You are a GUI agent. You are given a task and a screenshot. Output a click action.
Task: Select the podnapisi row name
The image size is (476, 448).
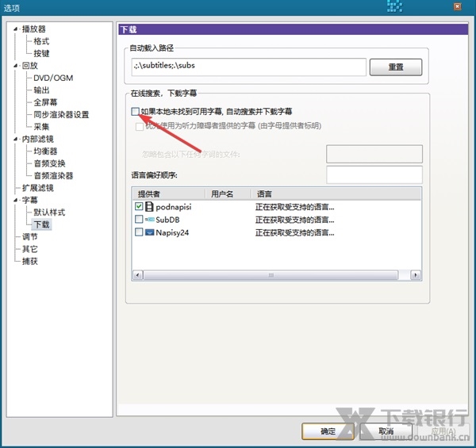click(x=173, y=207)
